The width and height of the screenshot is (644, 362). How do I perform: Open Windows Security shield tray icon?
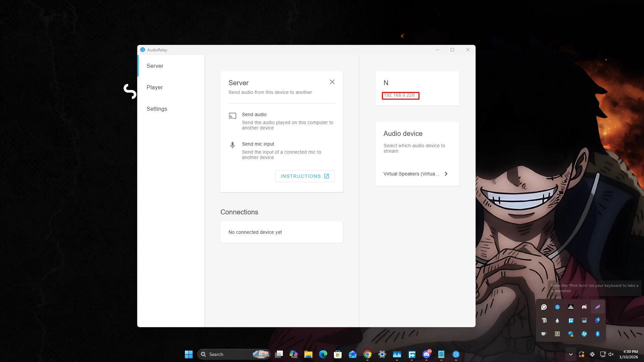(x=571, y=334)
